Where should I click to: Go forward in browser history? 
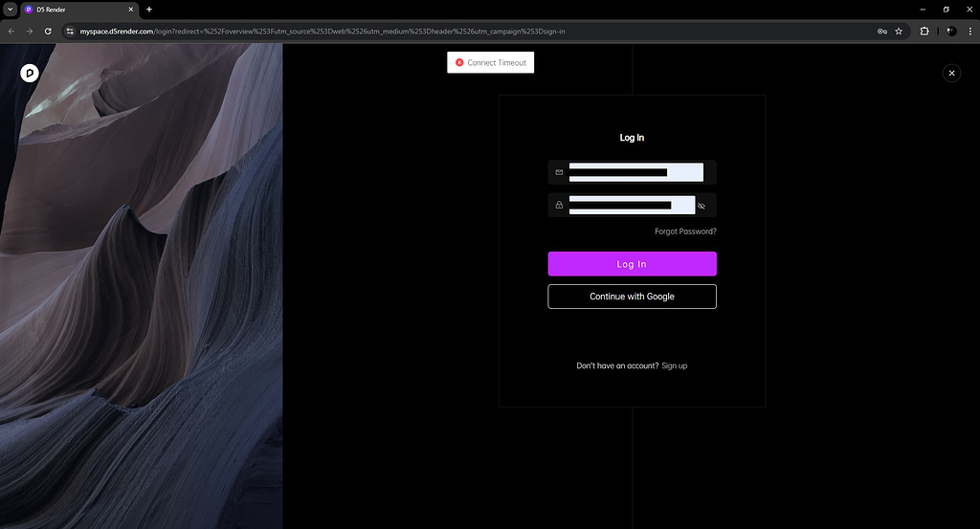pos(30,32)
